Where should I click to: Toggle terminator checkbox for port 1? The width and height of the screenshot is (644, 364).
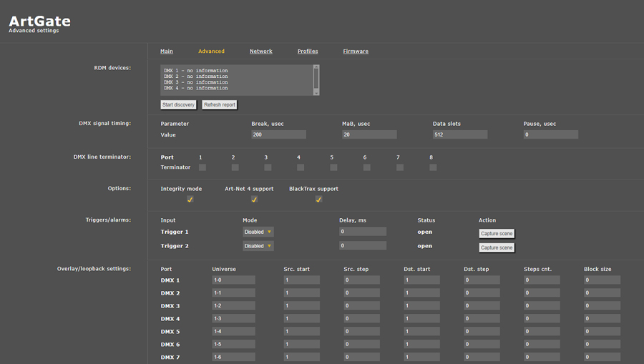coord(203,167)
